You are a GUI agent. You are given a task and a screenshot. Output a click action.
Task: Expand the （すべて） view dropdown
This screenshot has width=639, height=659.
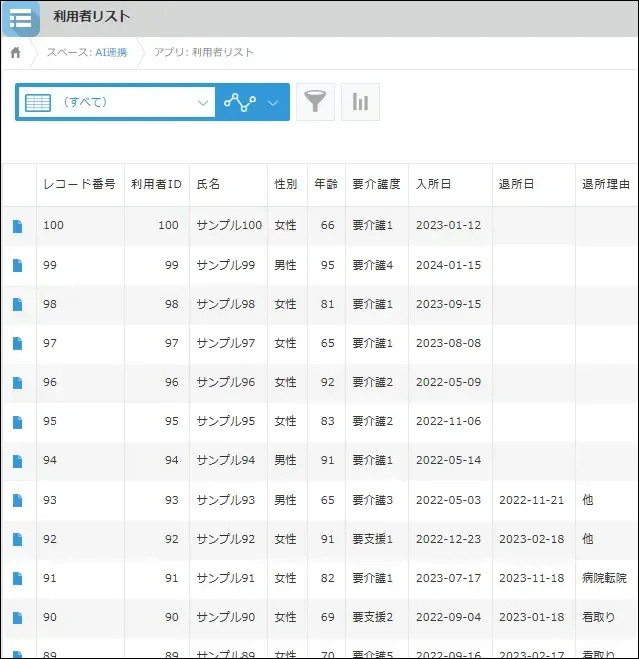203,102
